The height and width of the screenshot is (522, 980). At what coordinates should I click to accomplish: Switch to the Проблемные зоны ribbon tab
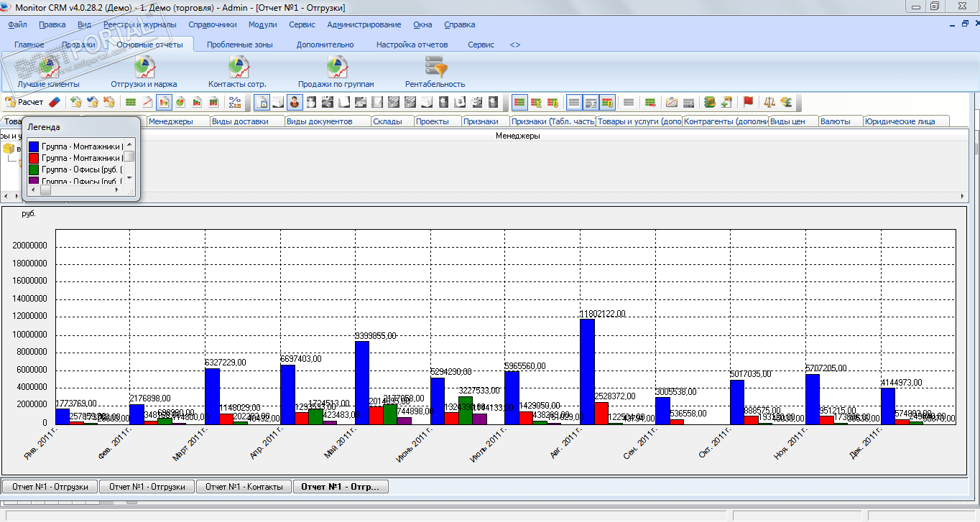pos(239,45)
